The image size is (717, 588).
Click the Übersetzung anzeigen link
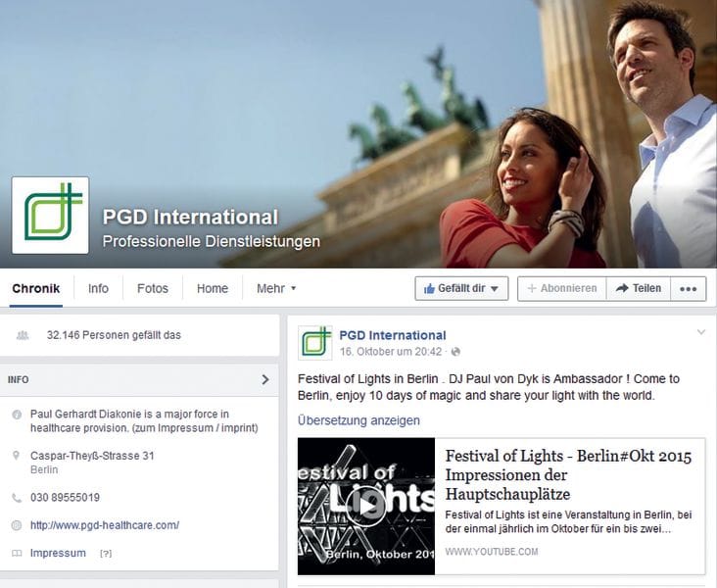tap(358, 420)
